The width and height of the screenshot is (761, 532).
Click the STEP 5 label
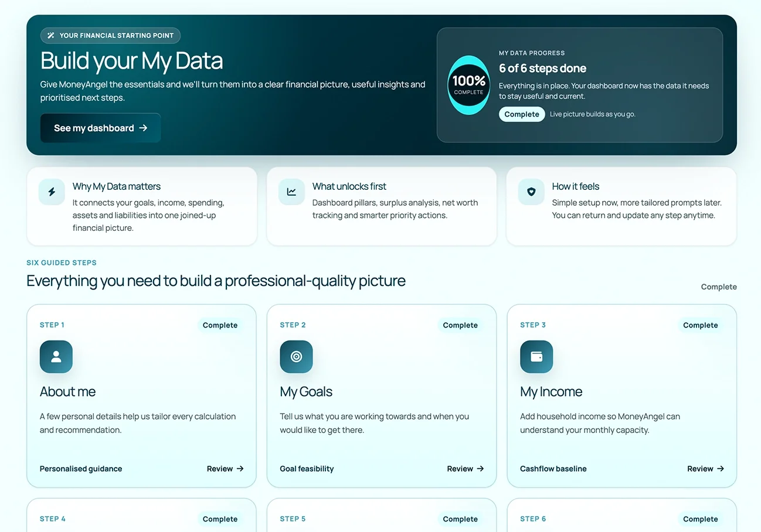[293, 519]
